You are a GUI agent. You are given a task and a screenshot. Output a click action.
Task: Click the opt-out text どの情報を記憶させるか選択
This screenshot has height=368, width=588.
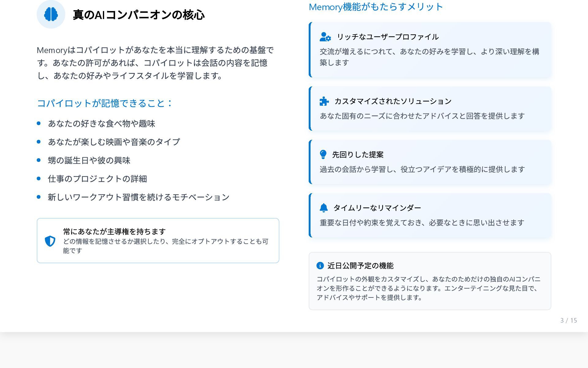tap(166, 246)
